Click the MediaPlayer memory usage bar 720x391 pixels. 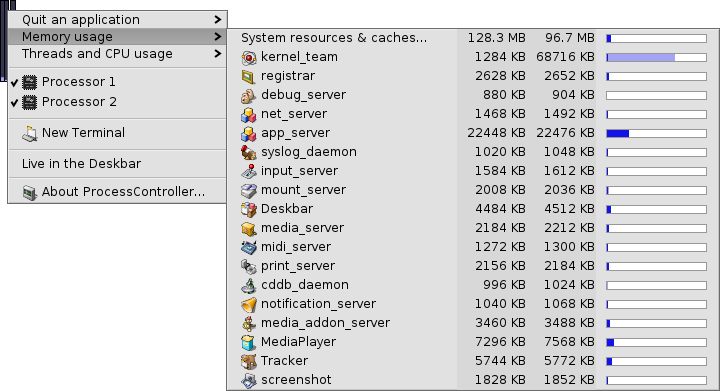pos(656,342)
